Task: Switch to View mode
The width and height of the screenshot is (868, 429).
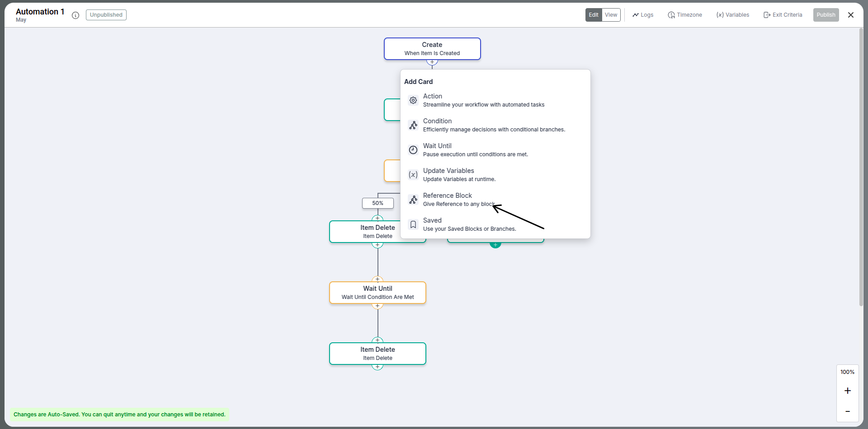Action: [611, 15]
